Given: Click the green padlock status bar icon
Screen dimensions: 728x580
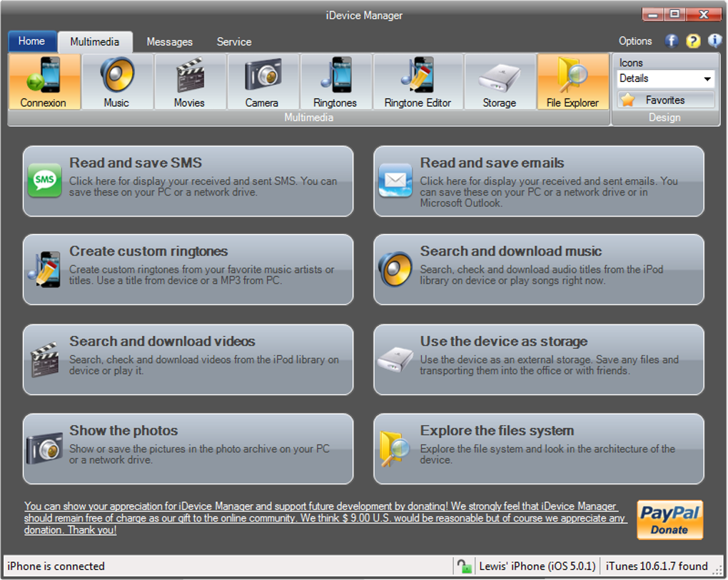Looking at the screenshot, I should click(464, 566).
